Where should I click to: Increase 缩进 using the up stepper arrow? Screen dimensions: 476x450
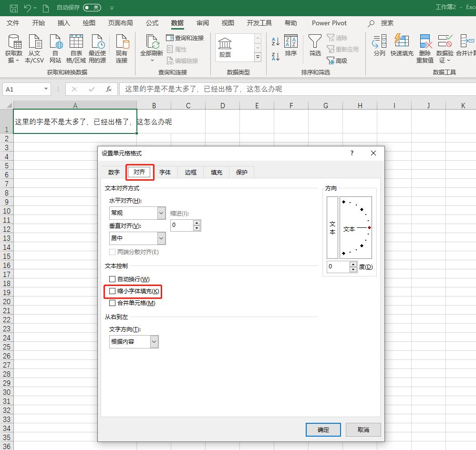point(197,222)
